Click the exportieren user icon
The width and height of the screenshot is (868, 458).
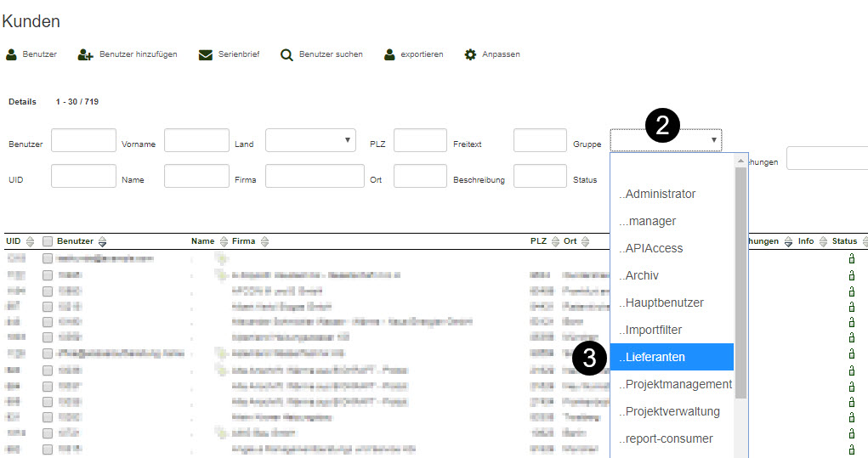pos(389,54)
